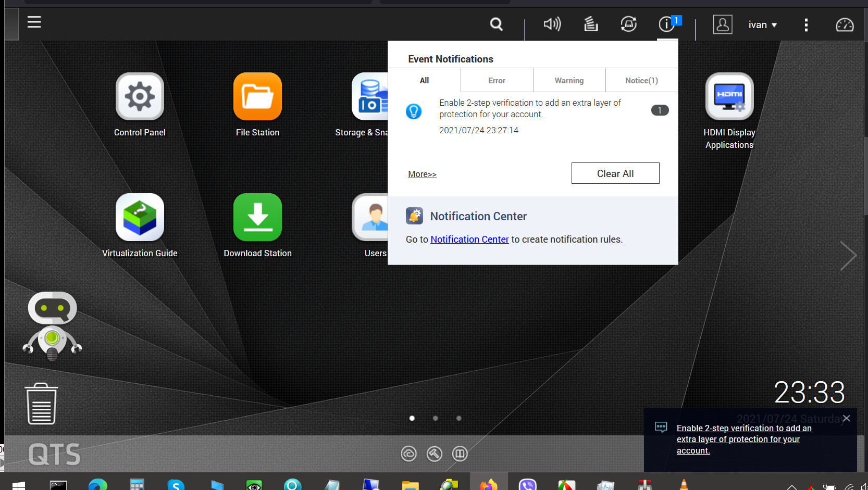Expand the ivan user dropdown
The height and width of the screenshot is (490, 868).
[x=763, y=25]
